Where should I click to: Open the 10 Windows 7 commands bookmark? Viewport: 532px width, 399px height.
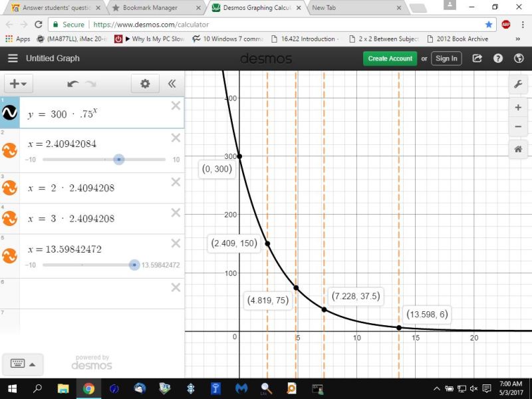point(227,39)
